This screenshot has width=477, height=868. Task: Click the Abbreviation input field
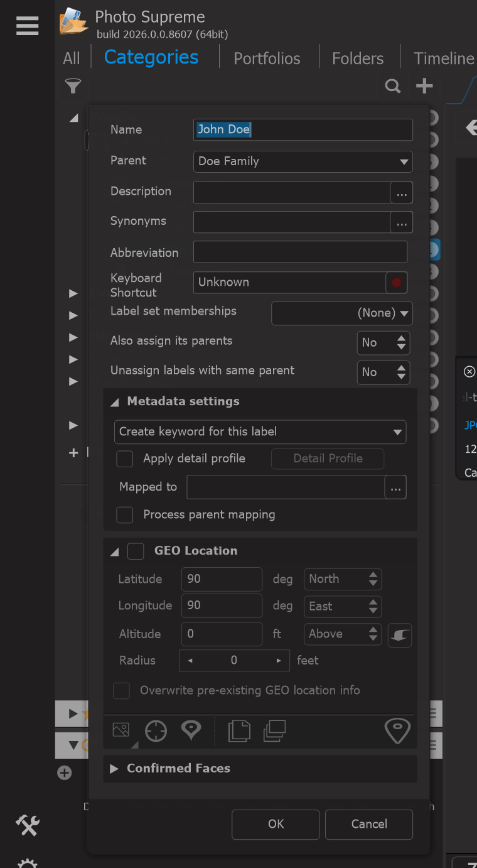300,252
